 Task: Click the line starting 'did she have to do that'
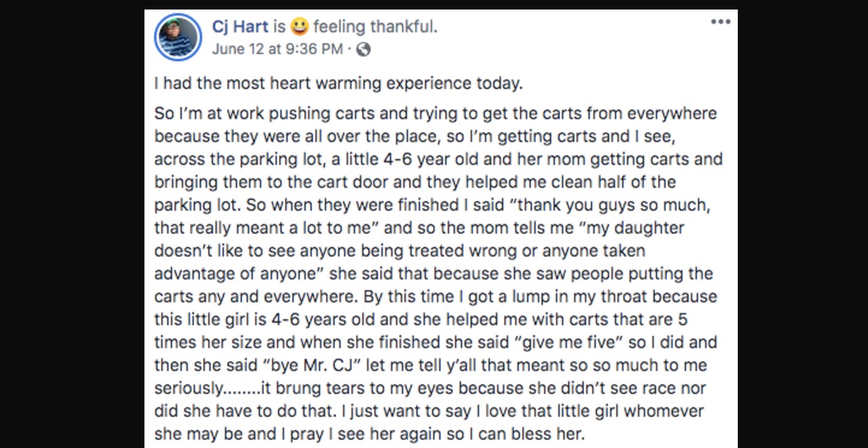pyautogui.click(x=429, y=411)
